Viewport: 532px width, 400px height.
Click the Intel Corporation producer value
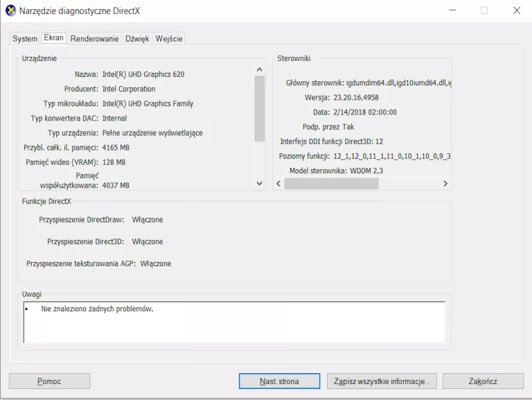(x=129, y=89)
